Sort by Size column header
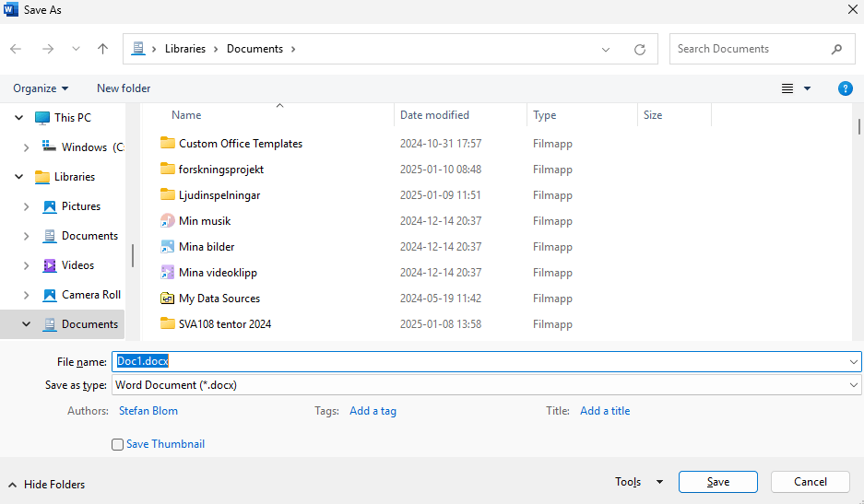 click(653, 115)
